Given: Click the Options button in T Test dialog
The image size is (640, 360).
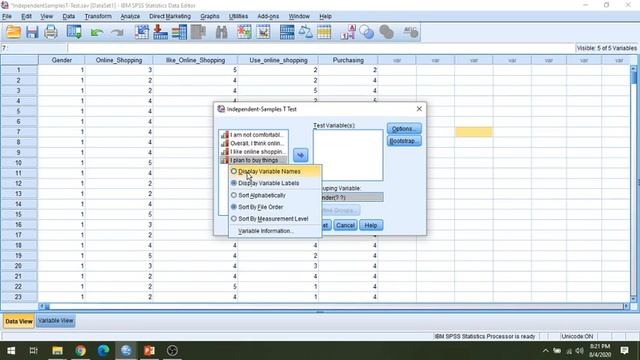Looking at the screenshot, I should [404, 129].
